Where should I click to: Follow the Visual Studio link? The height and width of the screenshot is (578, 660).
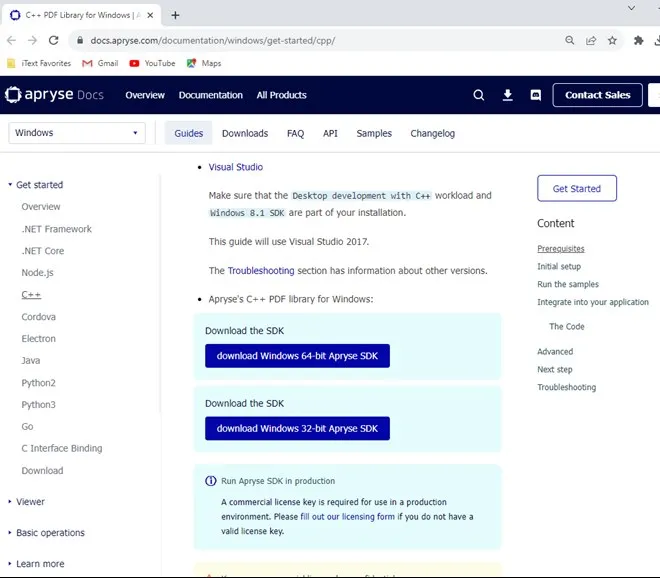[236, 167]
